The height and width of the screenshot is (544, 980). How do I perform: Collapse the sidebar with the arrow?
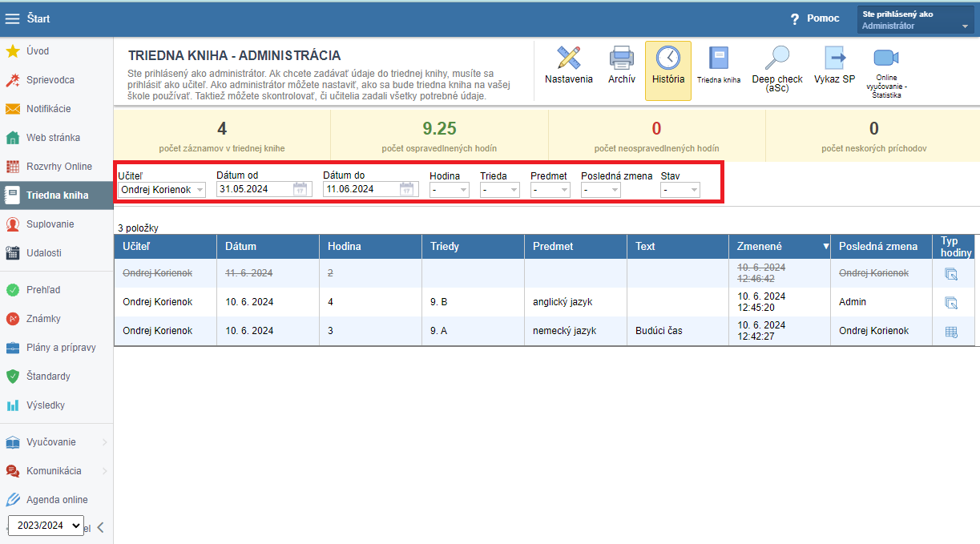pyautogui.click(x=100, y=527)
